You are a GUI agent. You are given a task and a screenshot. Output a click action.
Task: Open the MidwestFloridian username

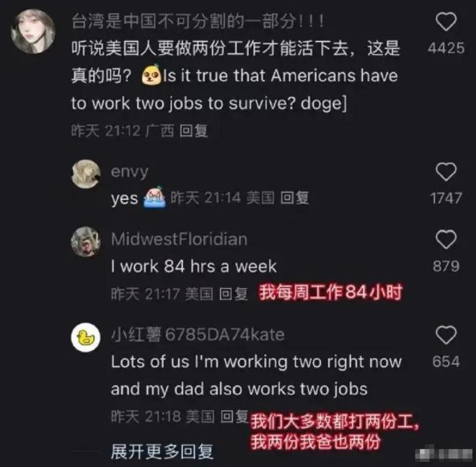click(x=179, y=239)
